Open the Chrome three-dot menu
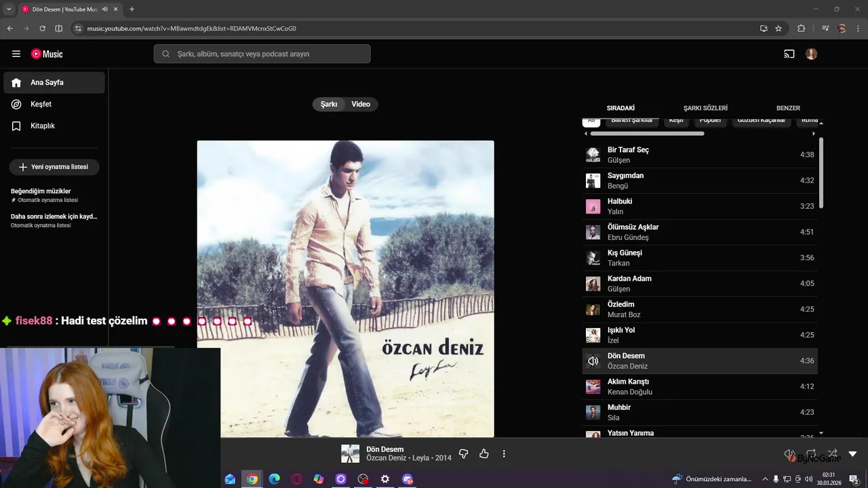This screenshot has width=868, height=488. [x=858, y=28]
